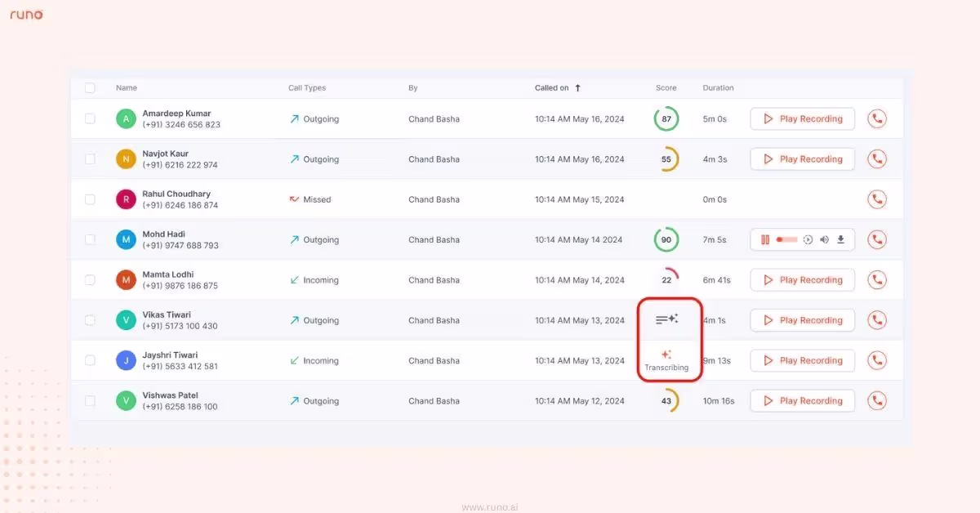Play Recording for Navjot Kaur's call

[x=802, y=158]
